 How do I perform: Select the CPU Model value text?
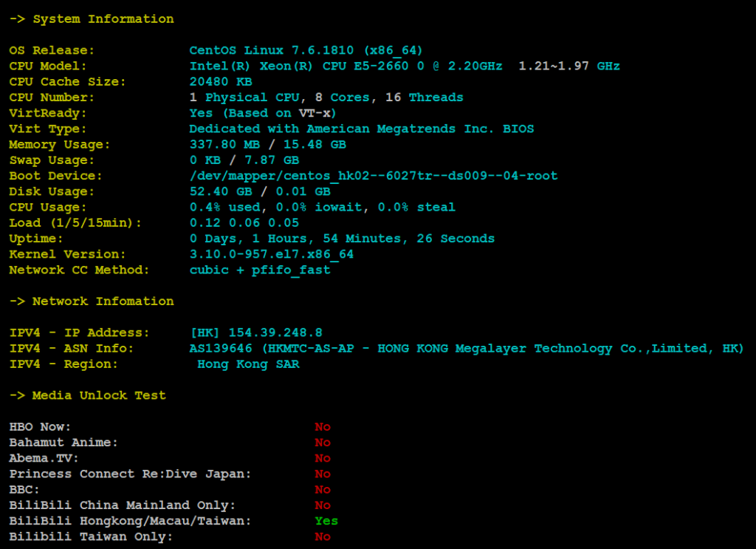point(405,66)
